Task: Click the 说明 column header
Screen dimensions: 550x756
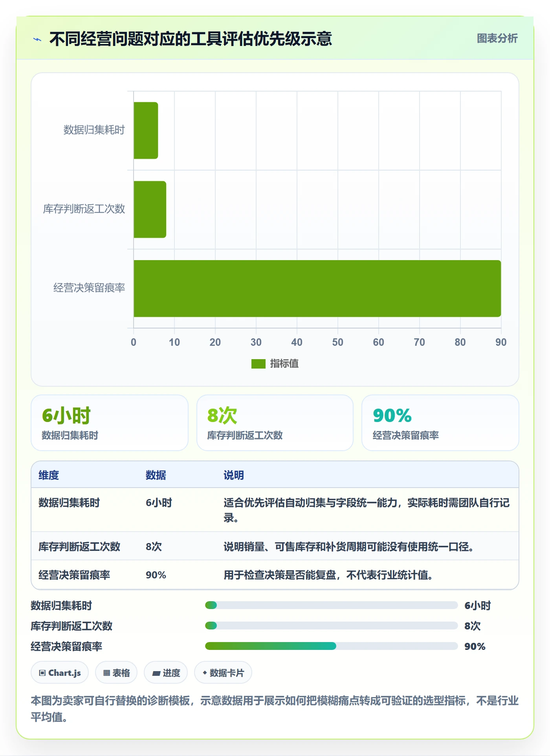Action: coord(234,475)
